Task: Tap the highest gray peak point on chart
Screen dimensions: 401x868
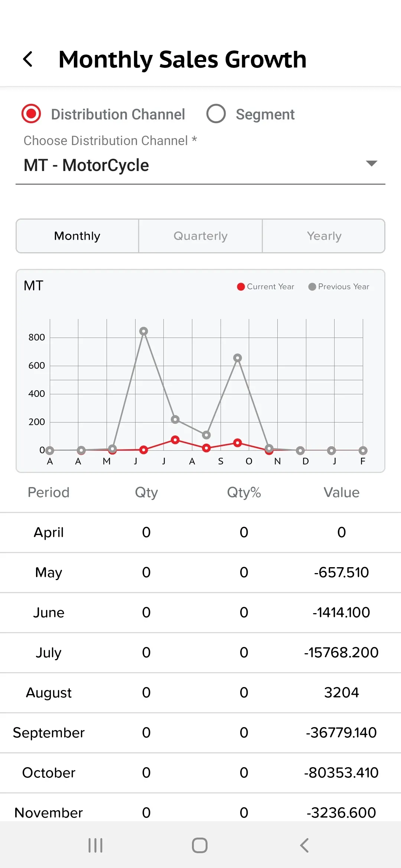Action: point(144,331)
